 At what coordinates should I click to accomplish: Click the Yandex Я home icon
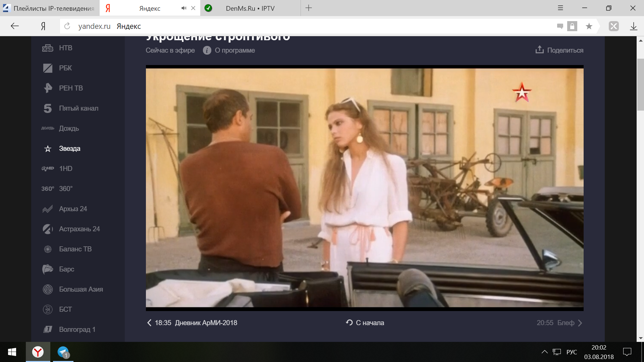43,26
